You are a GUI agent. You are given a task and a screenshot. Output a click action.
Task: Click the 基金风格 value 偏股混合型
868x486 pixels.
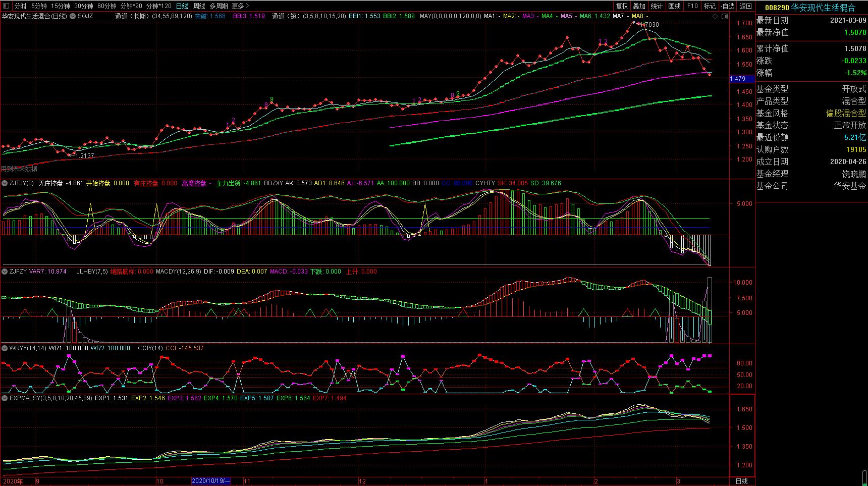pos(846,113)
